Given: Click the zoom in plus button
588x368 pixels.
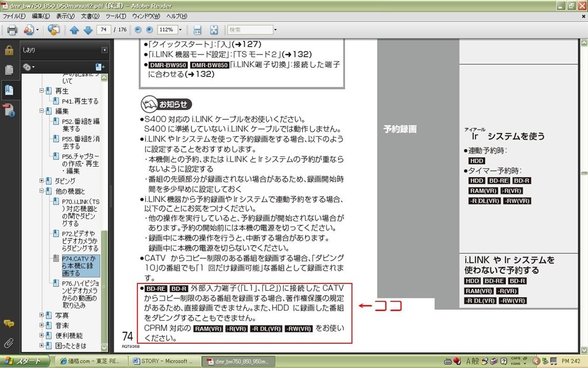Looking at the screenshot, I should tap(149, 30).
